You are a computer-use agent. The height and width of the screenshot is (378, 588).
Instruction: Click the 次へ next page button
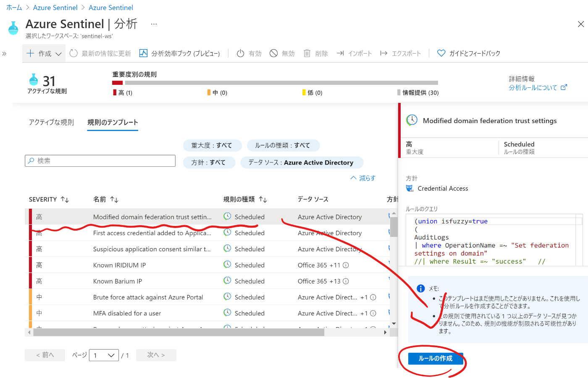[156, 355]
